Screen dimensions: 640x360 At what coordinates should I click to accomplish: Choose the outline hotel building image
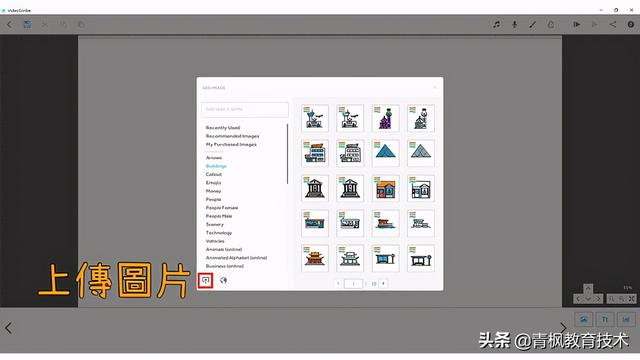point(350,153)
